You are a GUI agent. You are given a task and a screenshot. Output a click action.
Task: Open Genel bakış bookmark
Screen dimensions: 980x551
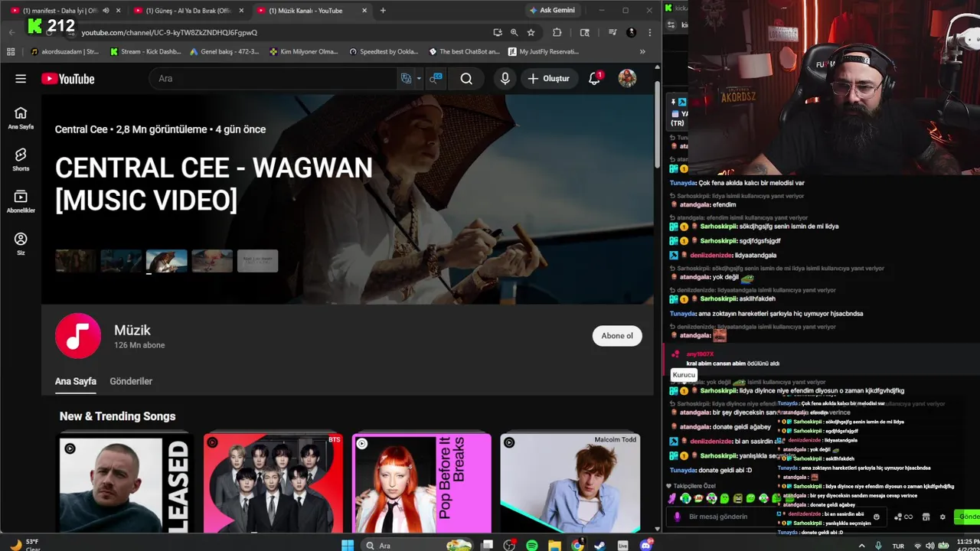[224, 51]
